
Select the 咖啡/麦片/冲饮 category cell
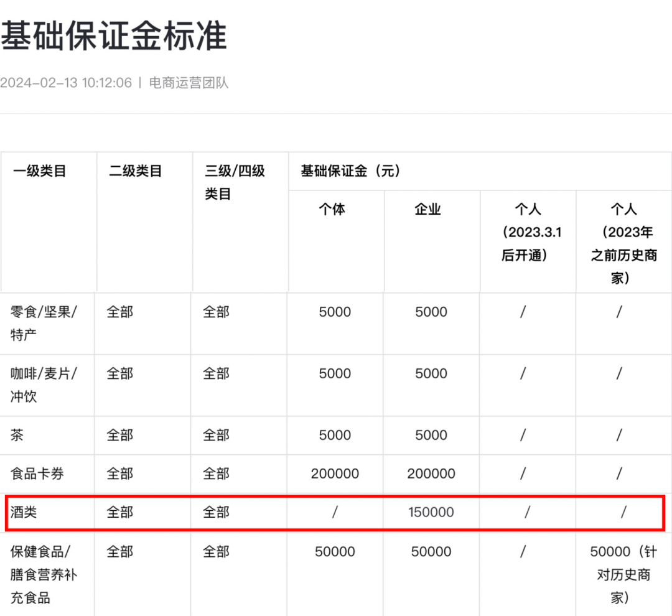pos(44,385)
